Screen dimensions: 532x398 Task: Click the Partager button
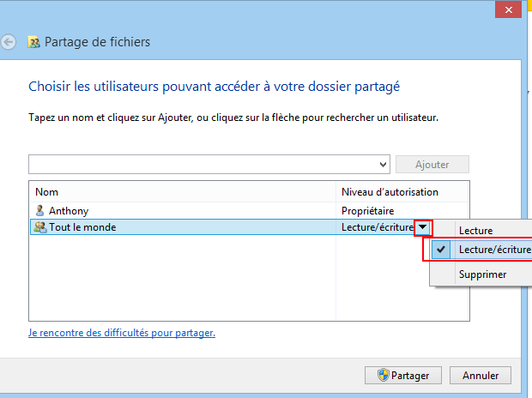tap(403, 375)
